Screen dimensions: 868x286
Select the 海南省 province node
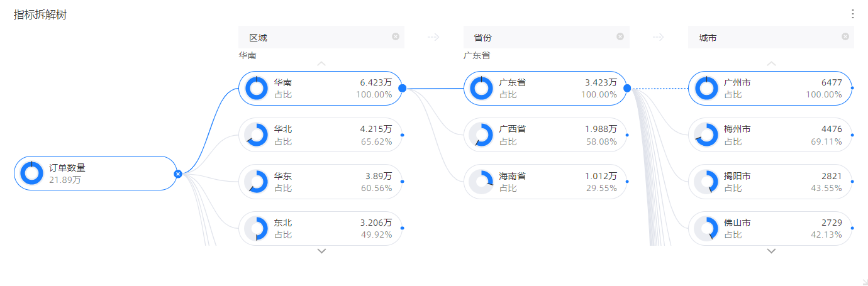click(x=545, y=182)
